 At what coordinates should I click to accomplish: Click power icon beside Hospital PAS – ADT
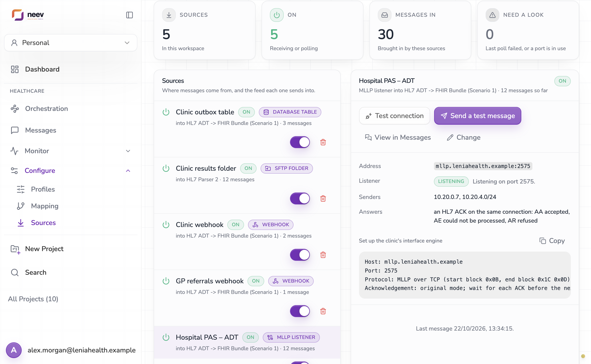click(x=166, y=337)
